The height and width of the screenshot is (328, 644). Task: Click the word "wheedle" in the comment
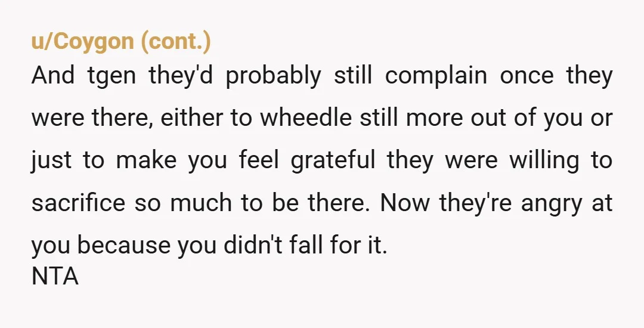pyautogui.click(x=306, y=118)
